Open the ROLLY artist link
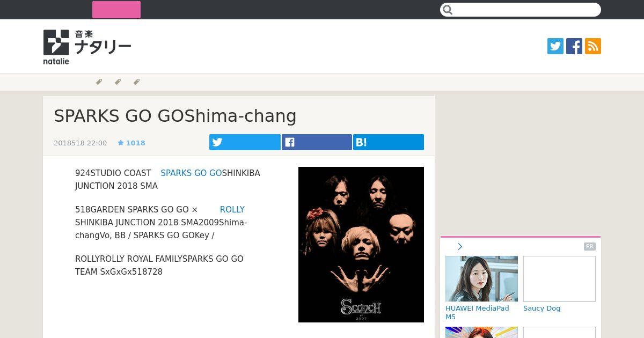The image size is (644, 338). point(232,210)
